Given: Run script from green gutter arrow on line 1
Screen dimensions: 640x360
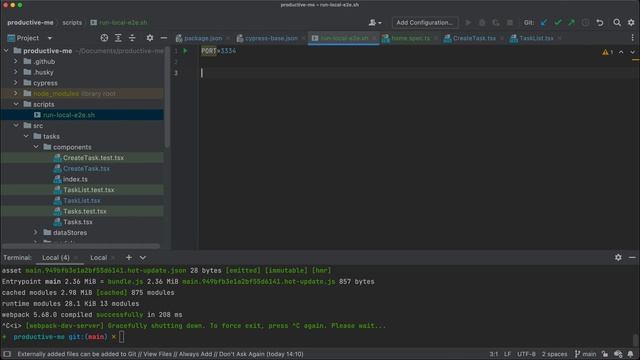Looking at the screenshot, I should pos(185,51).
